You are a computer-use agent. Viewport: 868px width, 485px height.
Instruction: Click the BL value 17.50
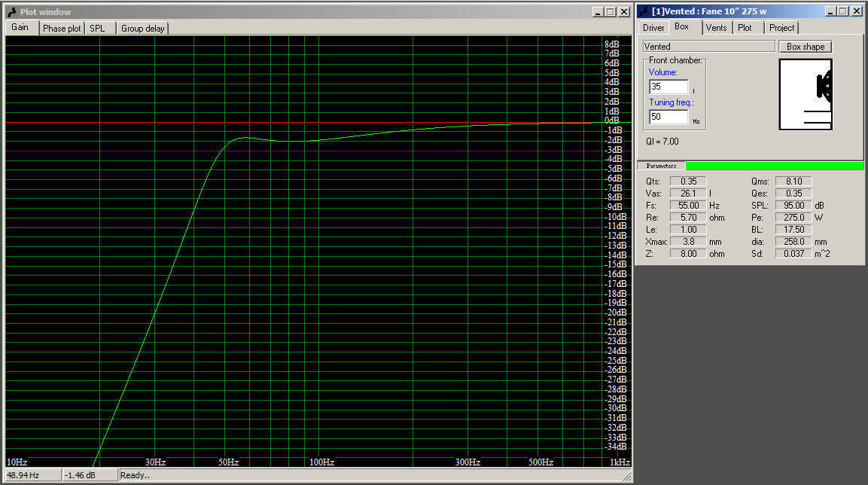click(793, 230)
